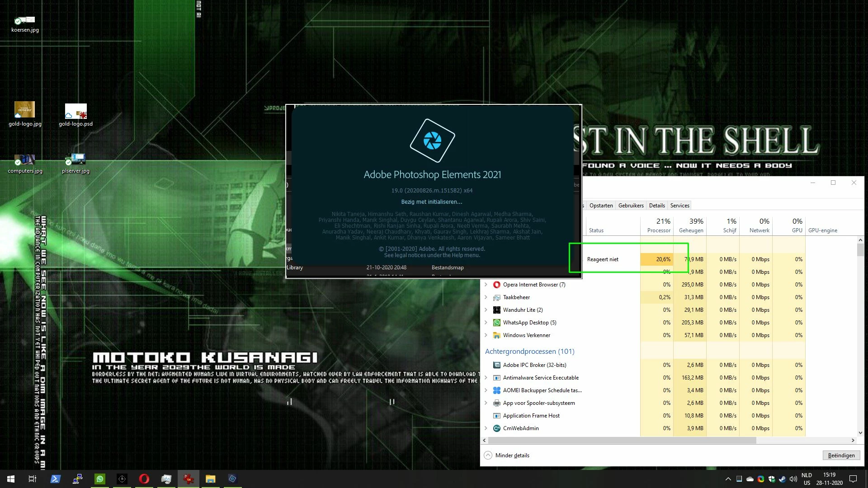
Task: Open PowerShell from the taskbar
Action: [56, 479]
